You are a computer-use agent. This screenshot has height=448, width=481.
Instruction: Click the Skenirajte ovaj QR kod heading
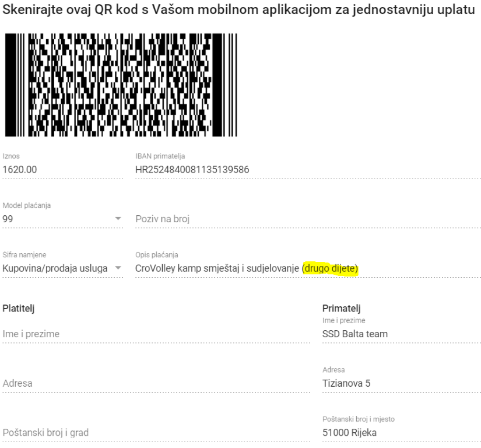pyautogui.click(x=238, y=9)
